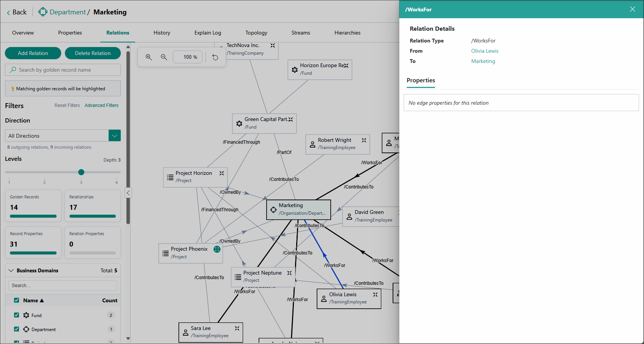Uncheck the Fund business domain checkbox
The width and height of the screenshot is (644, 344).
[16, 315]
